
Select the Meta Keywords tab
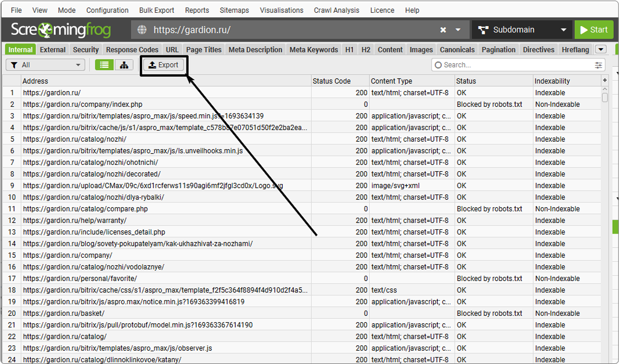pos(314,50)
